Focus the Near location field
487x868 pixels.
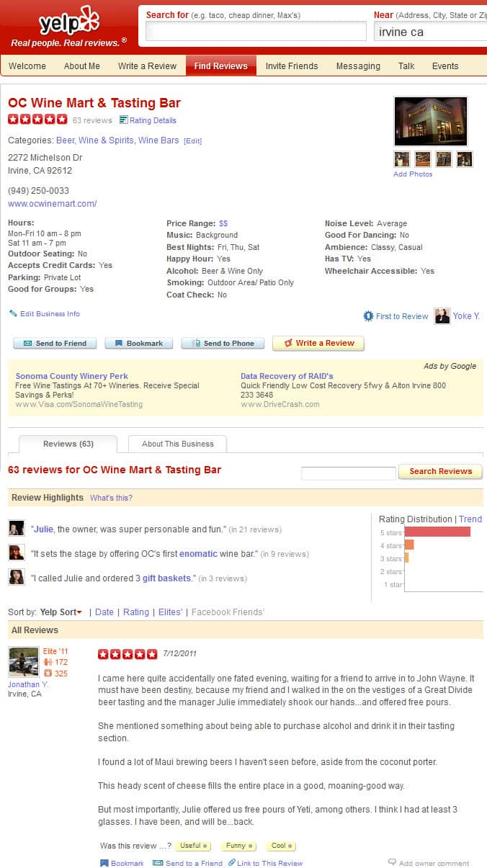coord(430,32)
